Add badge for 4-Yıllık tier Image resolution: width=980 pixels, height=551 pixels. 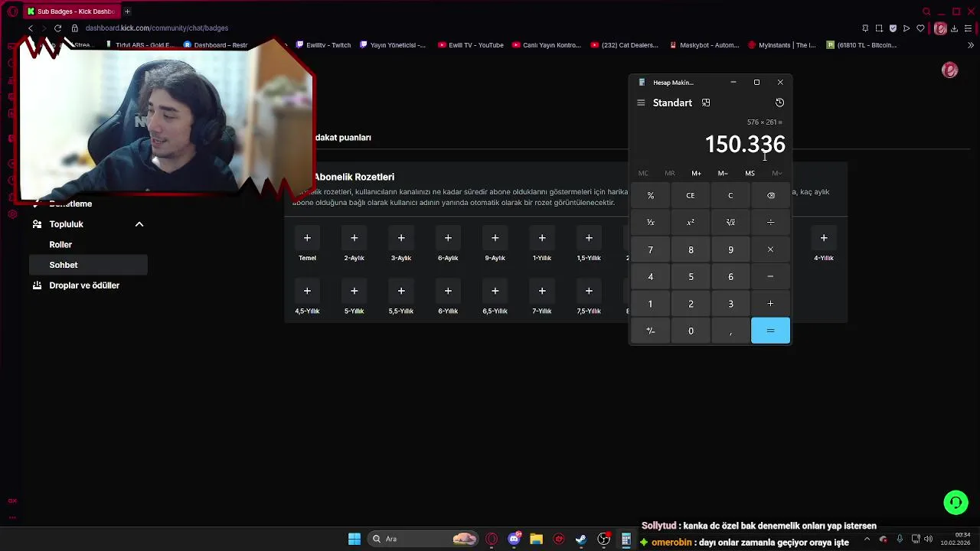824,238
